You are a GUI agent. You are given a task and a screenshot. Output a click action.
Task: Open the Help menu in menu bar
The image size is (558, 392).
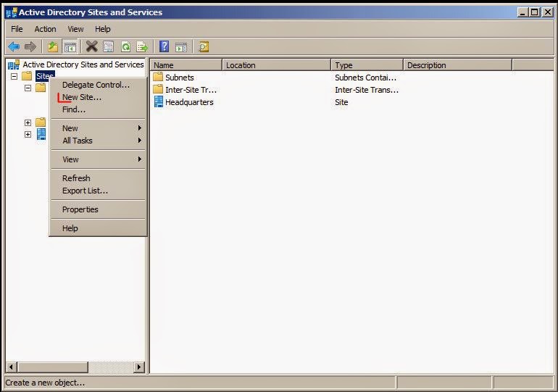(102, 29)
